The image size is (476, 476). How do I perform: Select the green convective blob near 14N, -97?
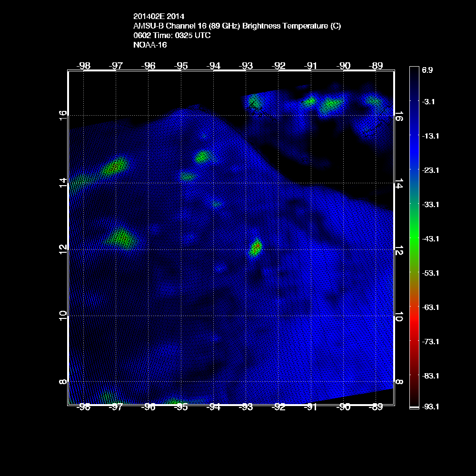[x=115, y=166]
